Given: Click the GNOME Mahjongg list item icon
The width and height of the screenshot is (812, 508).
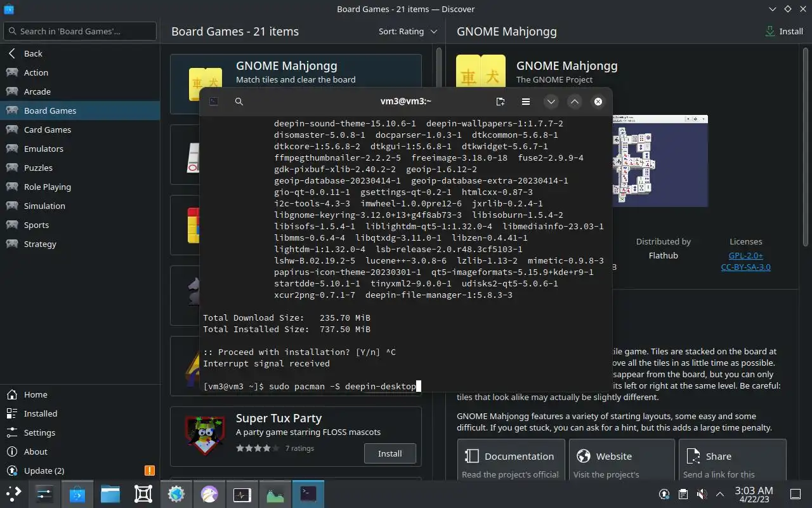Looking at the screenshot, I should click(205, 83).
